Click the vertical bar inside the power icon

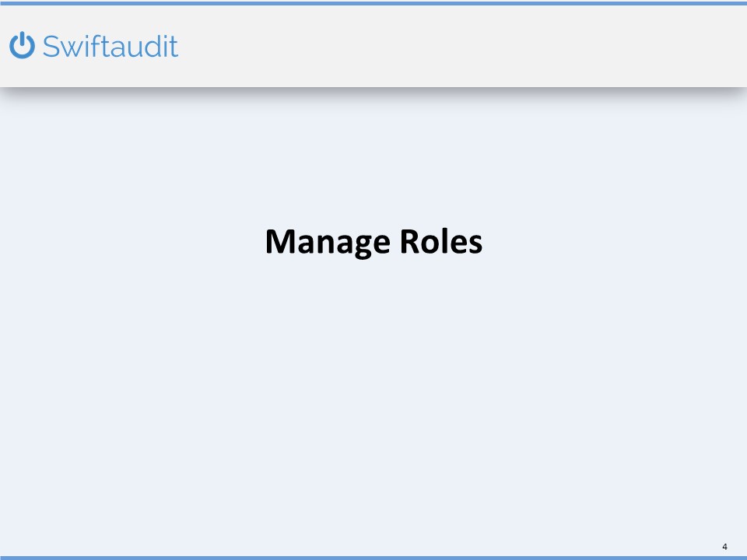[22, 39]
